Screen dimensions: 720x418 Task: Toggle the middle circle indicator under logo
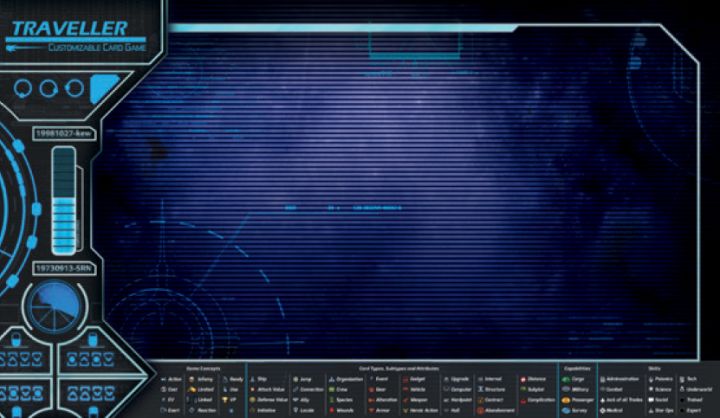click(48, 88)
